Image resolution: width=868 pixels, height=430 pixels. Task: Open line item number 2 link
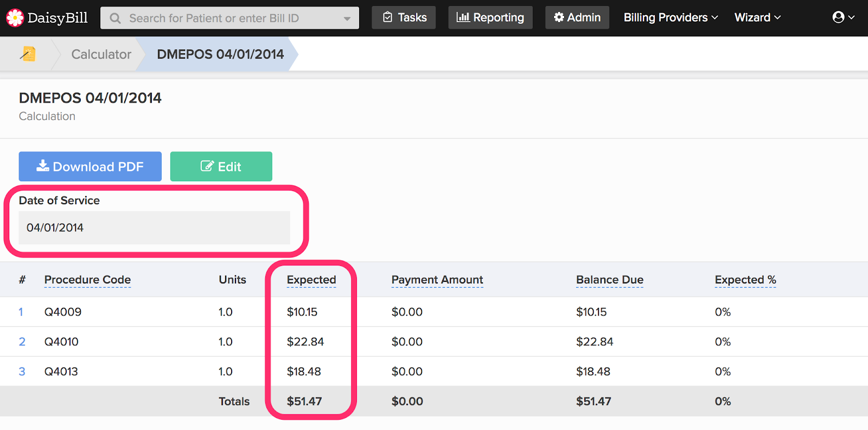pos(22,342)
